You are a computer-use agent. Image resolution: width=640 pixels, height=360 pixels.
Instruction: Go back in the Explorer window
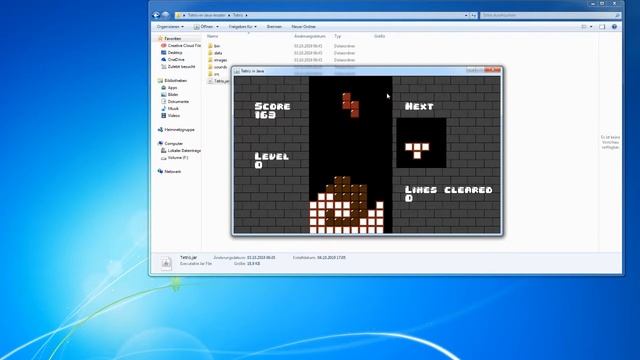click(156, 15)
